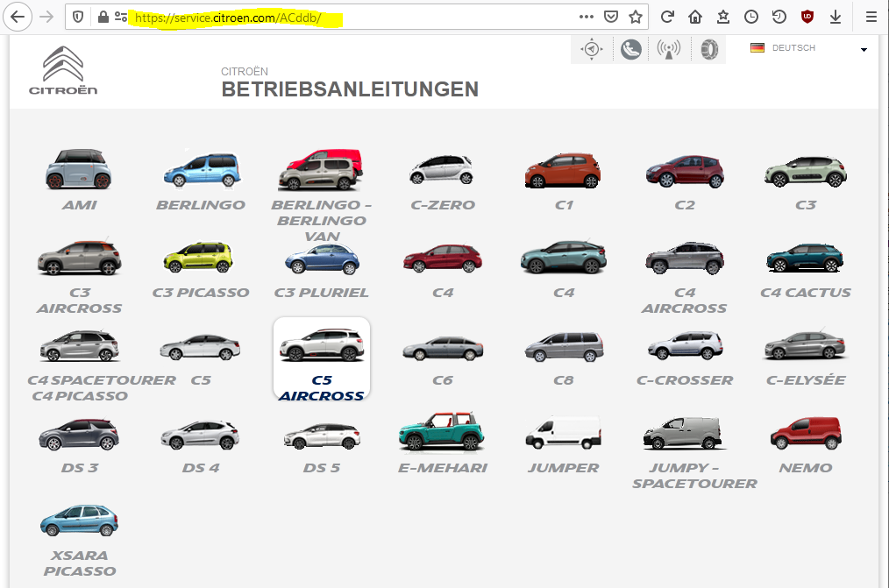The height and width of the screenshot is (588, 889).
Task: Select the C6 model
Action: 442,359
